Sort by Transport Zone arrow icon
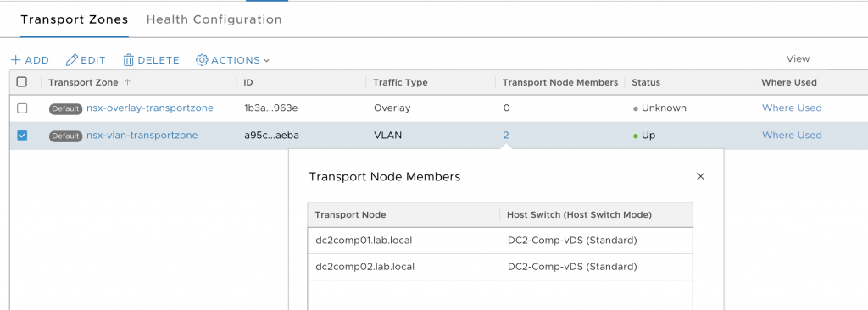Viewport: 868px width, 310px height. (128, 82)
